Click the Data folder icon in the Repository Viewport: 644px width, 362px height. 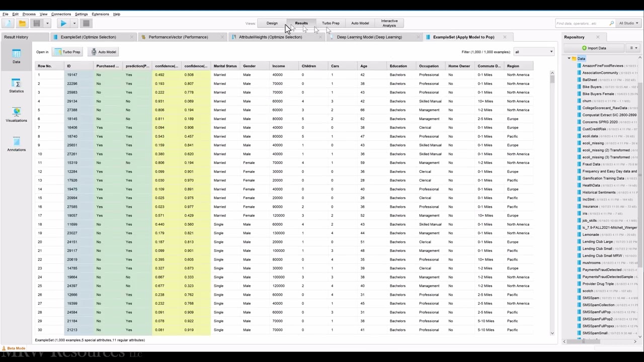point(574,59)
